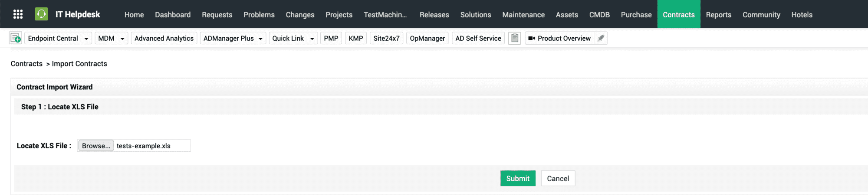Open the KMP quick link
The height and width of the screenshot is (196, 868).
[356, 38]
